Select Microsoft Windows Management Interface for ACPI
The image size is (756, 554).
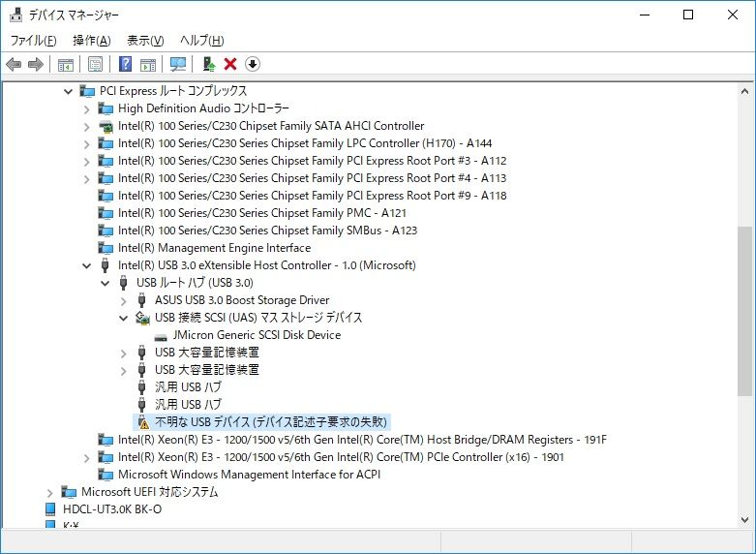(x=250, y=475)
